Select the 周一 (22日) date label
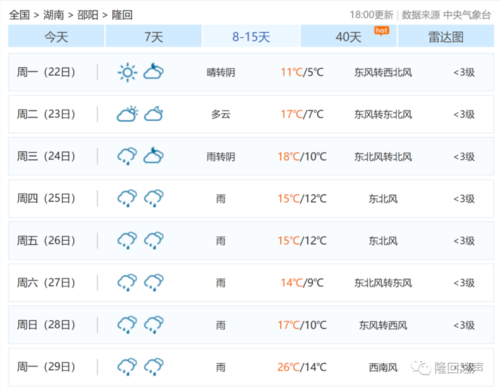The height and width of the screenshot is (390, 500). 46,72
